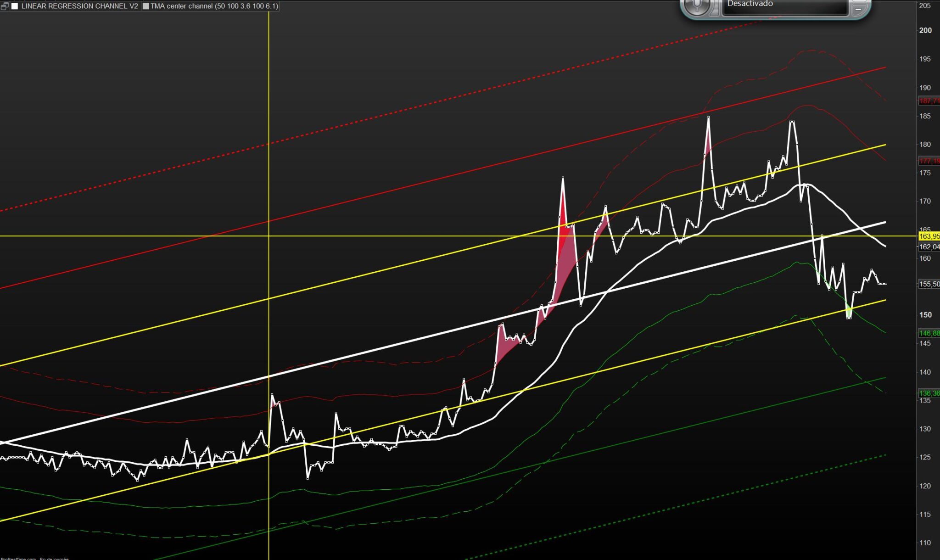Minimize the speech recognition widget
The width and height of the screenshot is (940, 560).
pyautogui.click(x=858, y=8)
